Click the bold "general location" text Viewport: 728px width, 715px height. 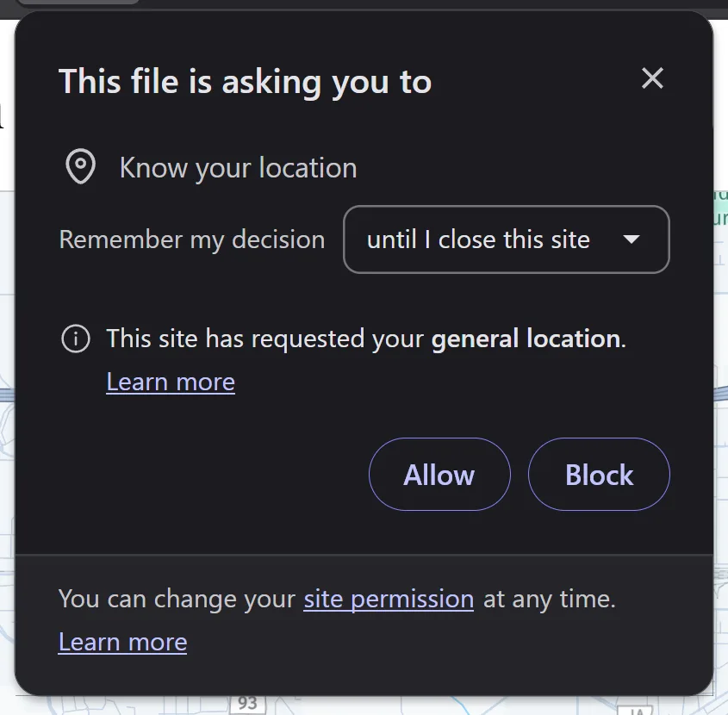pos(526,339)
